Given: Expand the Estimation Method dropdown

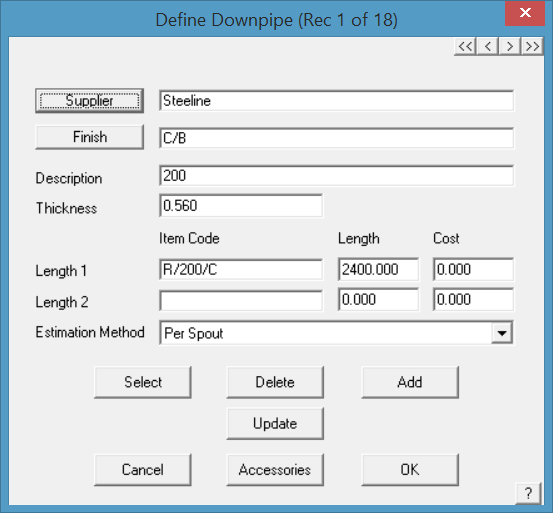Looking at the screenshot, I should point(502,332).
